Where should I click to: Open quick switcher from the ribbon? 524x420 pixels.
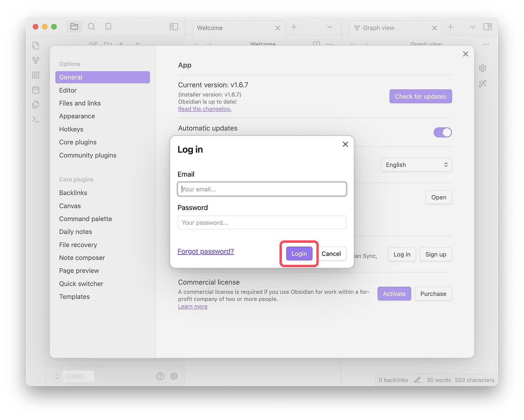(36, 45)
